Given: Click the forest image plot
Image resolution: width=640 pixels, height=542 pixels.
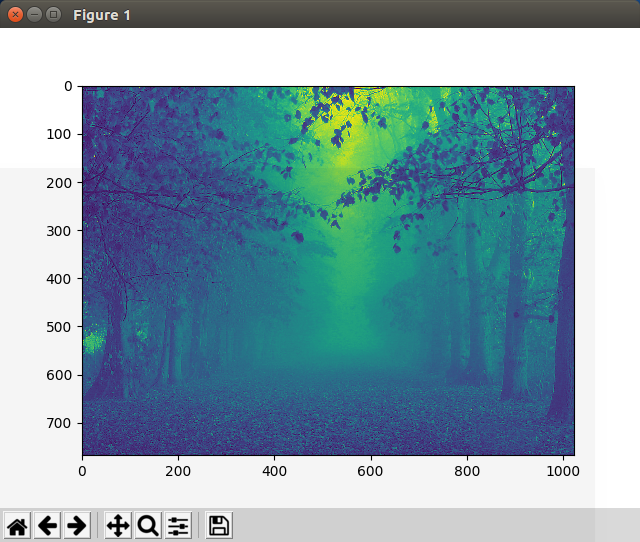Looking at the screenshot, I should [329, 271].
